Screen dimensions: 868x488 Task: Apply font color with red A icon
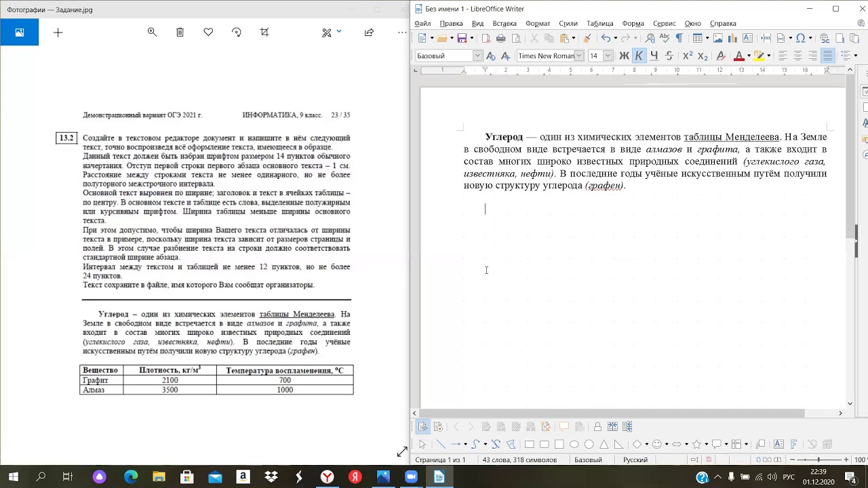[739, 56]
